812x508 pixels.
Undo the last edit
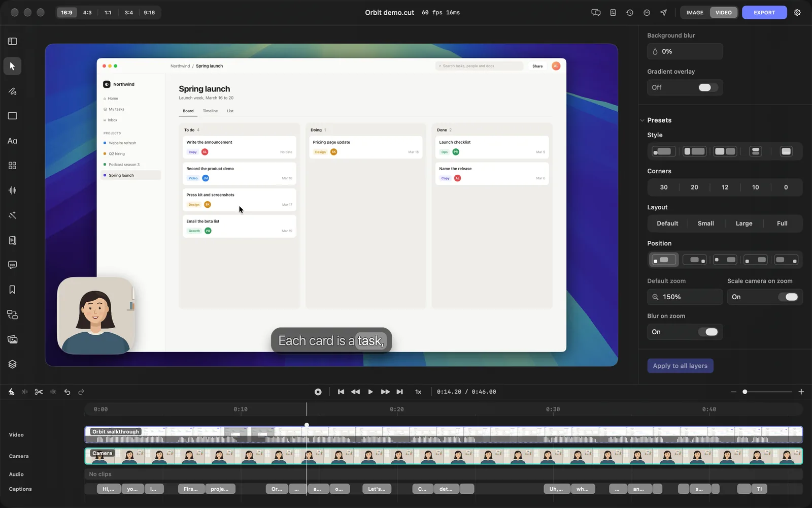click(x=67, y=392)
